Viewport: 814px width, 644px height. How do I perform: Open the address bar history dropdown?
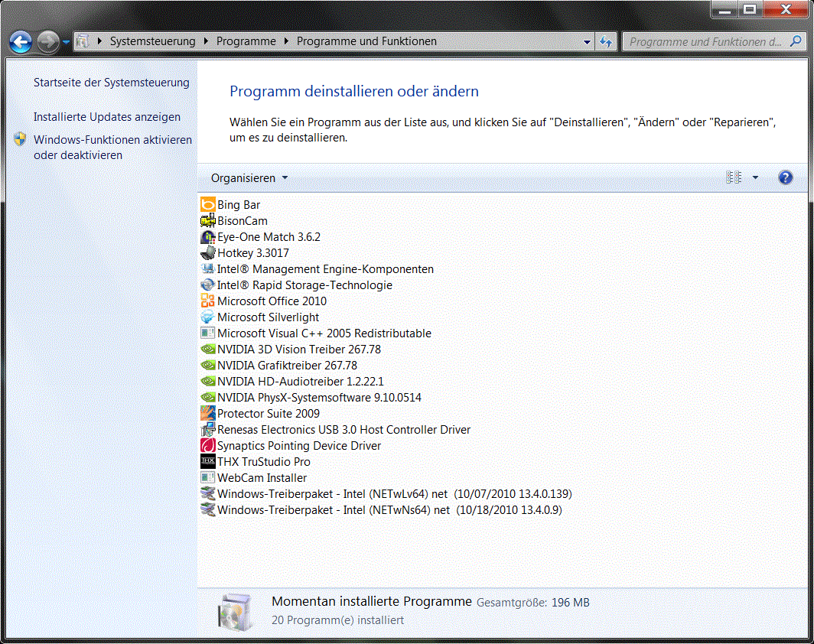[587, 41]
